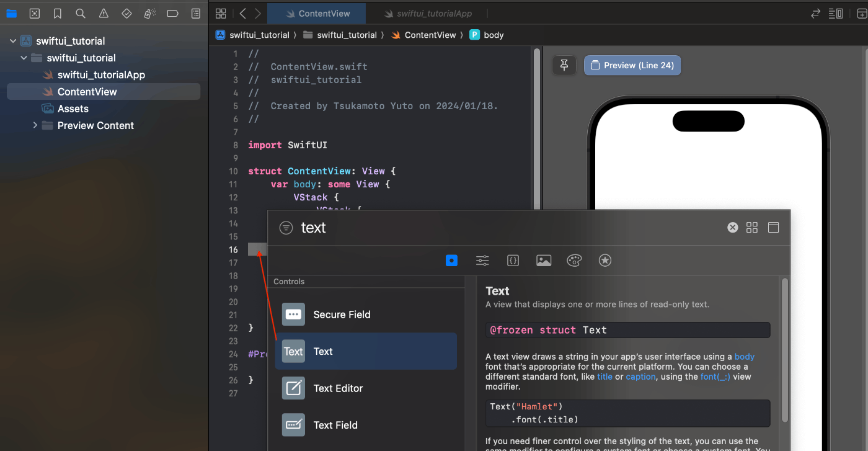Click line number 16 in gutter

pos(233,249)
